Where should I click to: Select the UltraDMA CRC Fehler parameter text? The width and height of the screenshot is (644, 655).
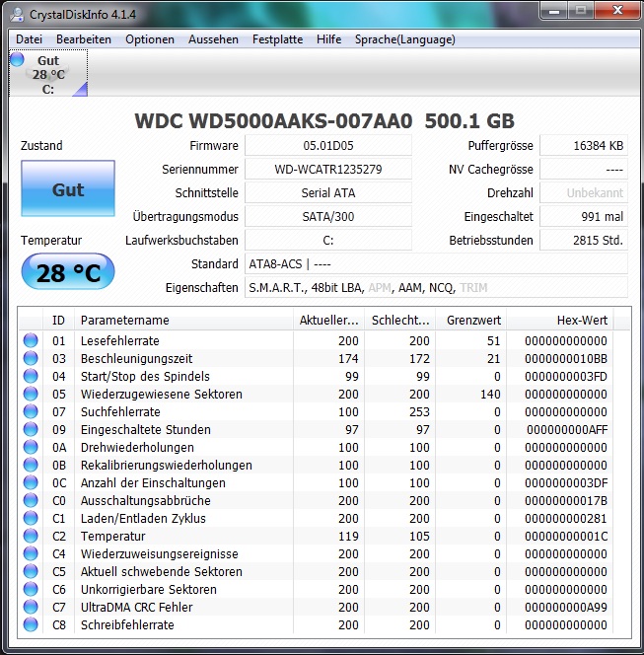(136, 607)
